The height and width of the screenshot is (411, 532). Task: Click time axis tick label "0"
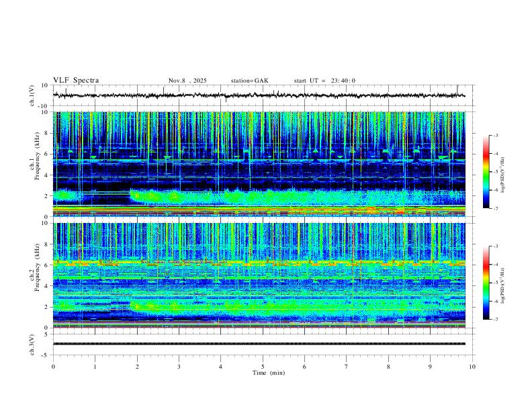click(x=53, y=367)
